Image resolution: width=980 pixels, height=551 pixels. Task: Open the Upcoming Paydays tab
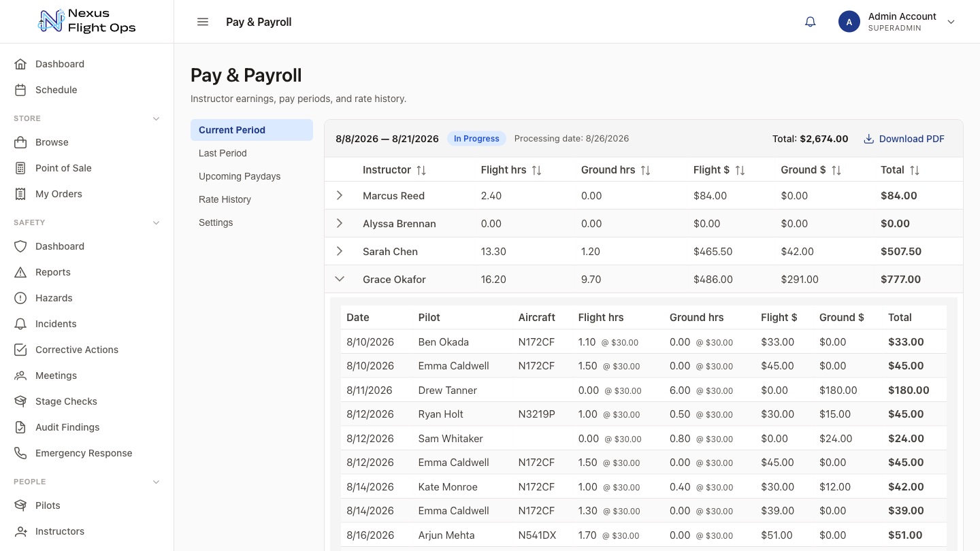coord(252,176)
